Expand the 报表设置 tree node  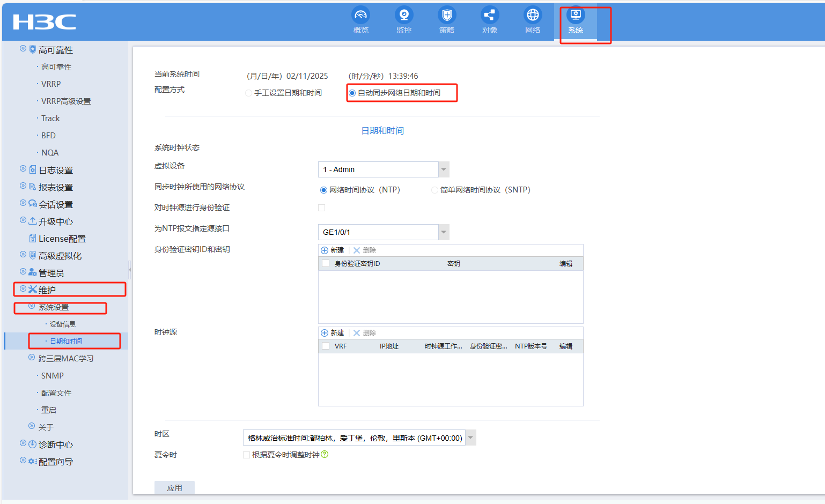coord(23,186)
